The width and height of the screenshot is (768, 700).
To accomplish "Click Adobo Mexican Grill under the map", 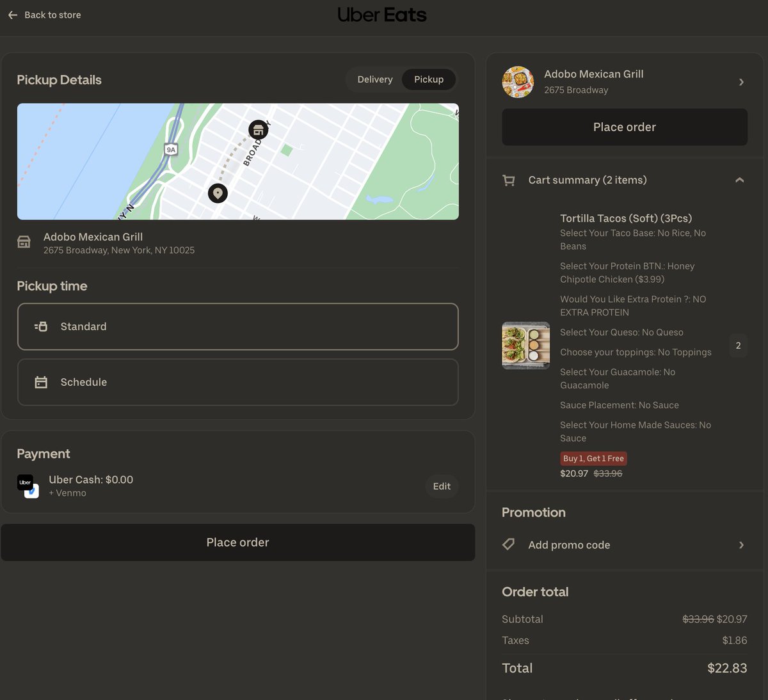I will [93, 237].
